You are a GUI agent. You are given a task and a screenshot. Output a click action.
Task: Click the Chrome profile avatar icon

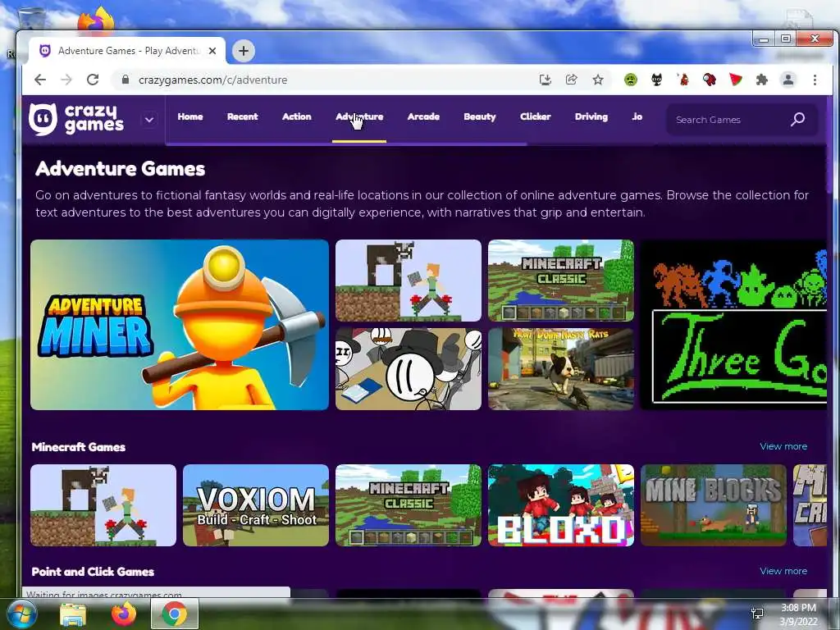pyautogui.click(x=788, y=80)
